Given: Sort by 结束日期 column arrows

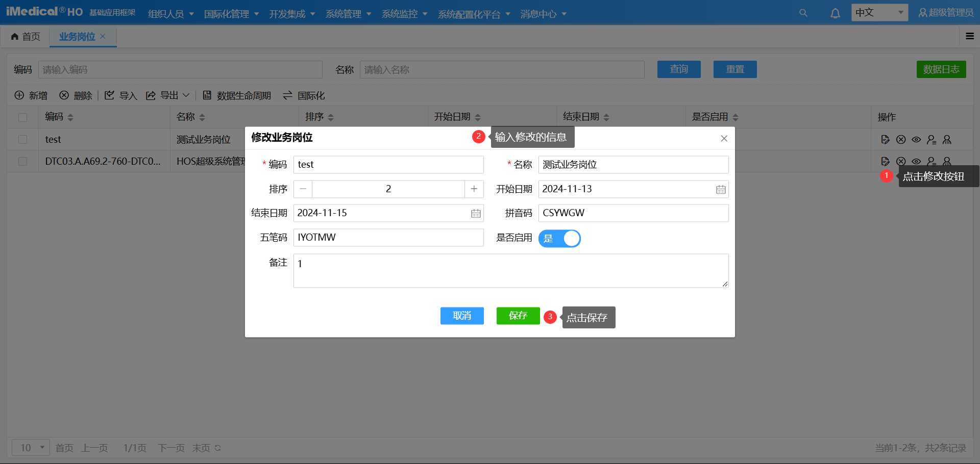Looking at the screenshot, I should pos(606,117).
